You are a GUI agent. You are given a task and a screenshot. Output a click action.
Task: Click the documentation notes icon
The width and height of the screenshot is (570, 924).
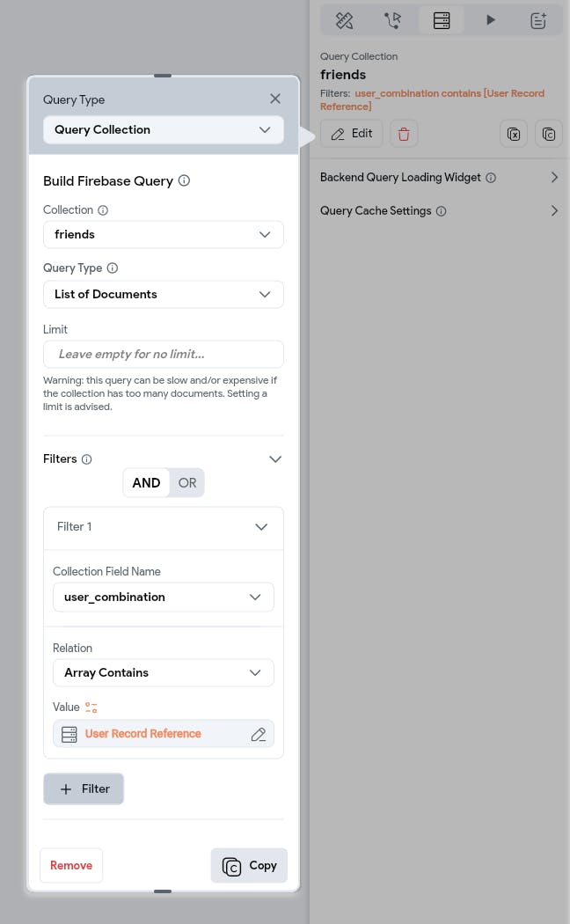click(538, 19)
